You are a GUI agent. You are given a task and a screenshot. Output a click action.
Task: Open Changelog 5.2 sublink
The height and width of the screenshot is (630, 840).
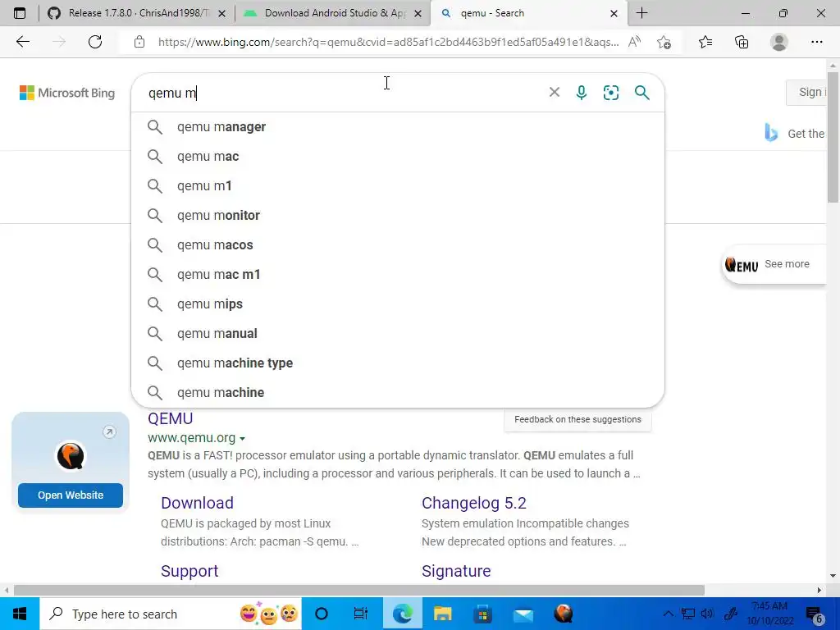[x=474, y=503]
